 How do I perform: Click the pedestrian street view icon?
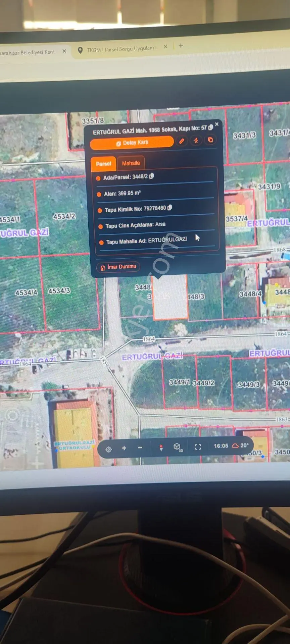click(196, 141)
